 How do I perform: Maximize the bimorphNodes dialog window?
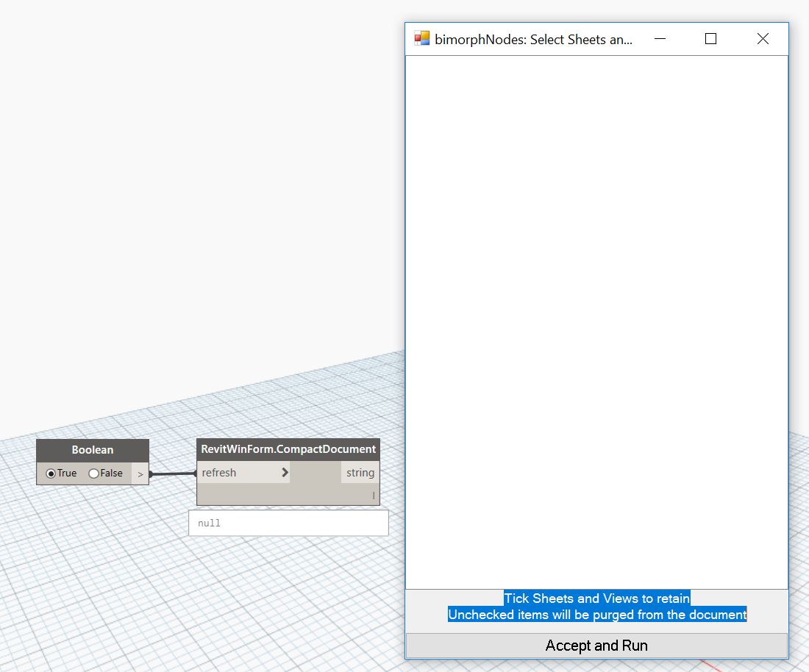pyautogui.click(x=710, y=38)
